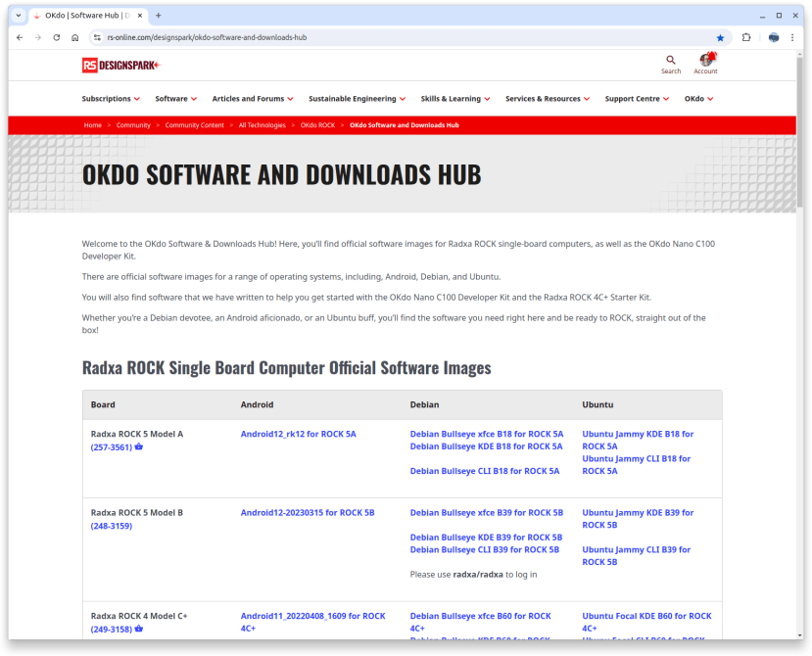812x656 pixels.
Task: Open All Technologies breadcrumb
Action: 263,125
